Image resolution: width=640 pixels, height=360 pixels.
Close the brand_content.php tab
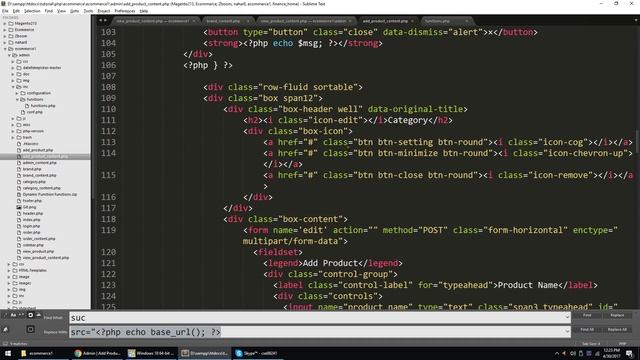point(248,21)
